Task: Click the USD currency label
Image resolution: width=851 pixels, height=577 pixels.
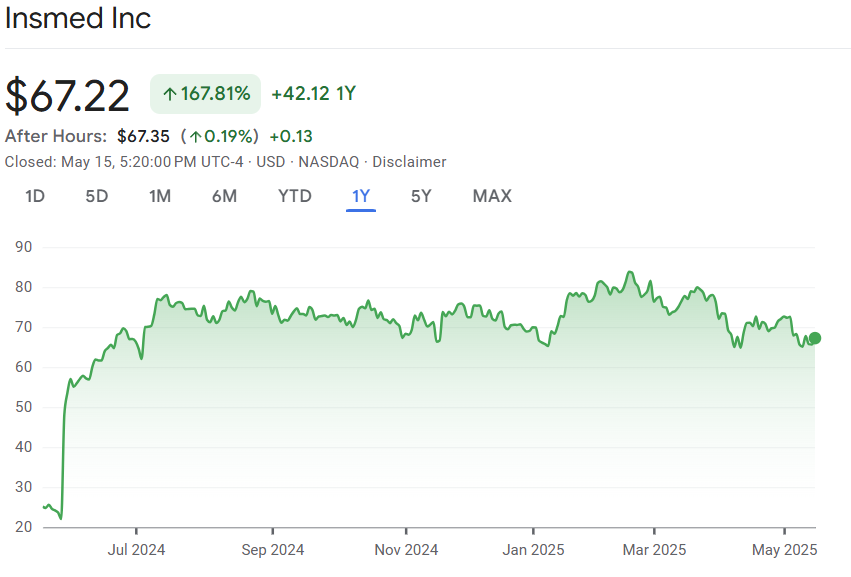Action: (271, 162)
